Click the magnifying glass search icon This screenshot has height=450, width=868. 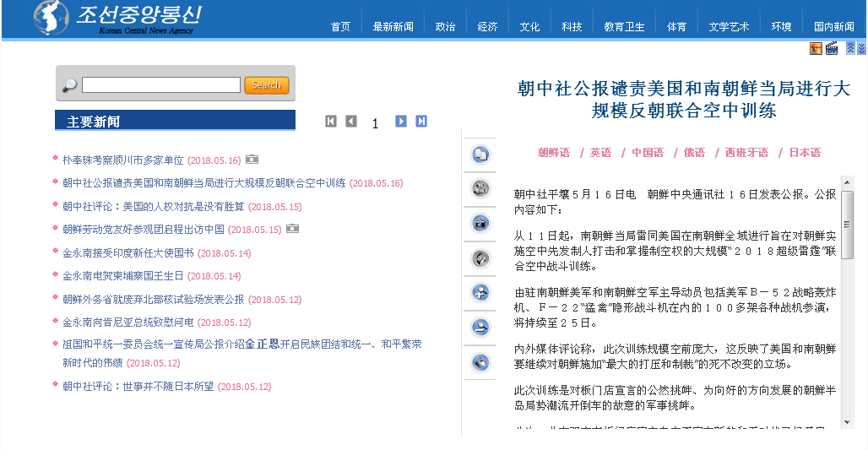click(70, 84)
